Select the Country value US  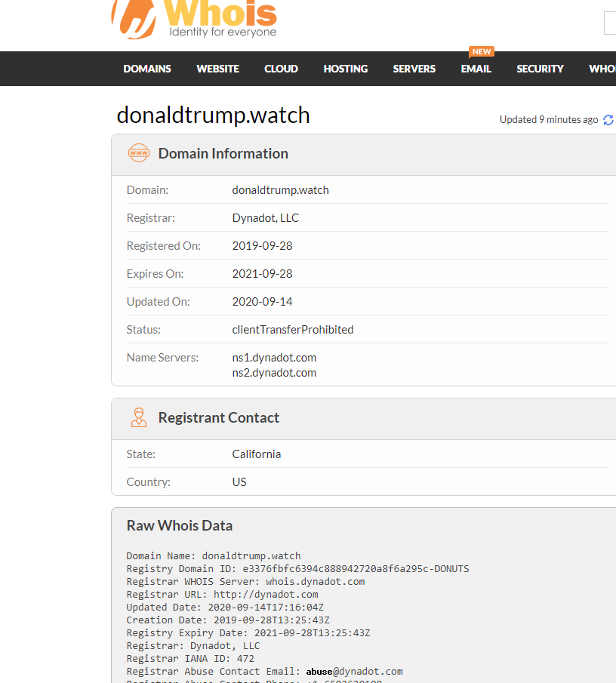click(239, 481)
